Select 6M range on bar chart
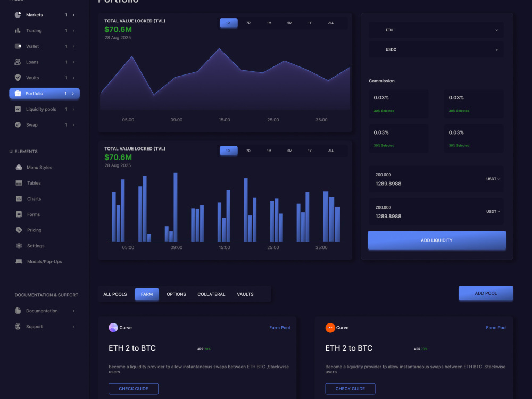This screenshot has width=532, height=399. click(290, 151)
